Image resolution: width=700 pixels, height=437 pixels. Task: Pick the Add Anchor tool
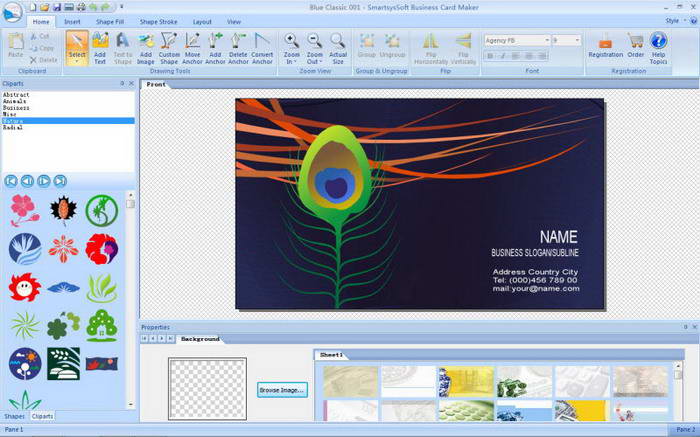[x=215, y=48]
